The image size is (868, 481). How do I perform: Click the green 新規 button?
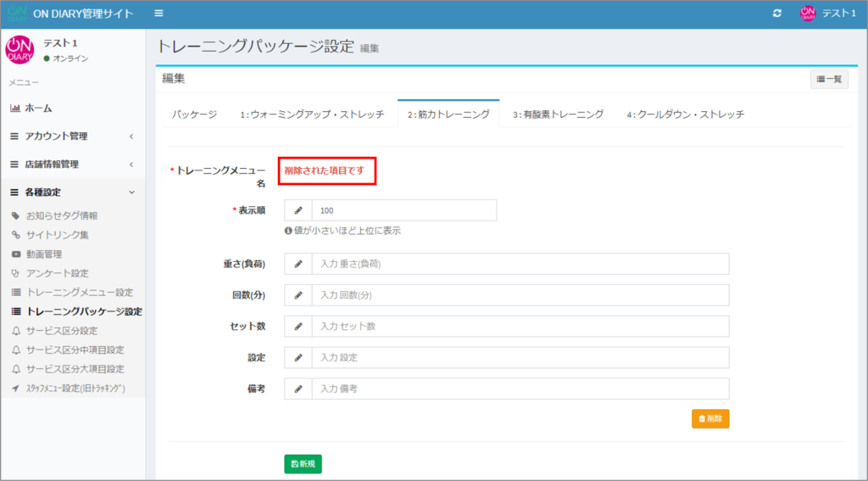303,464
